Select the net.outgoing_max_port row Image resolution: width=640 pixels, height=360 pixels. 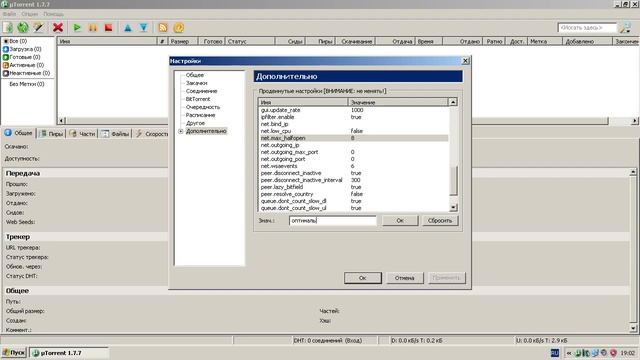click(x=353, y=152)
